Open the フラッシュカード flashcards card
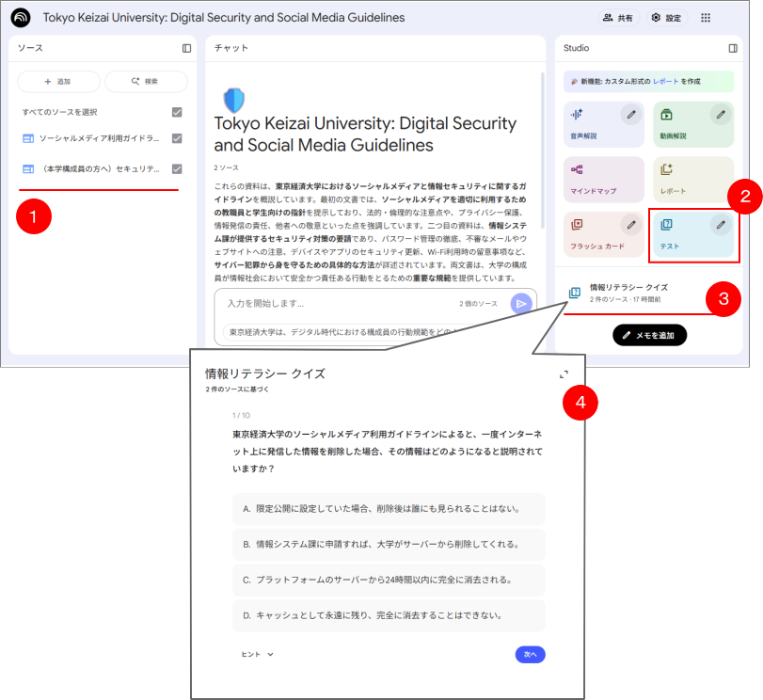Screen dimensions: 763x700 point(603,234)
